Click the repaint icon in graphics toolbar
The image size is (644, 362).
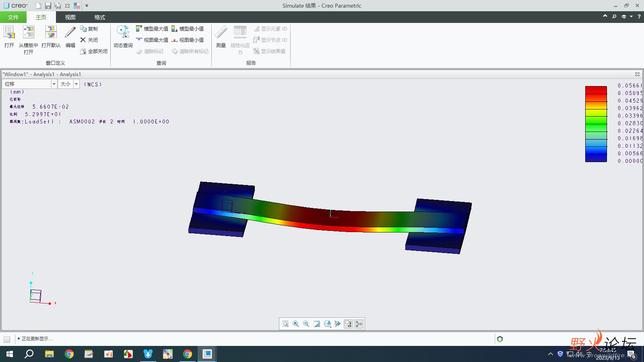coord(317,324)
